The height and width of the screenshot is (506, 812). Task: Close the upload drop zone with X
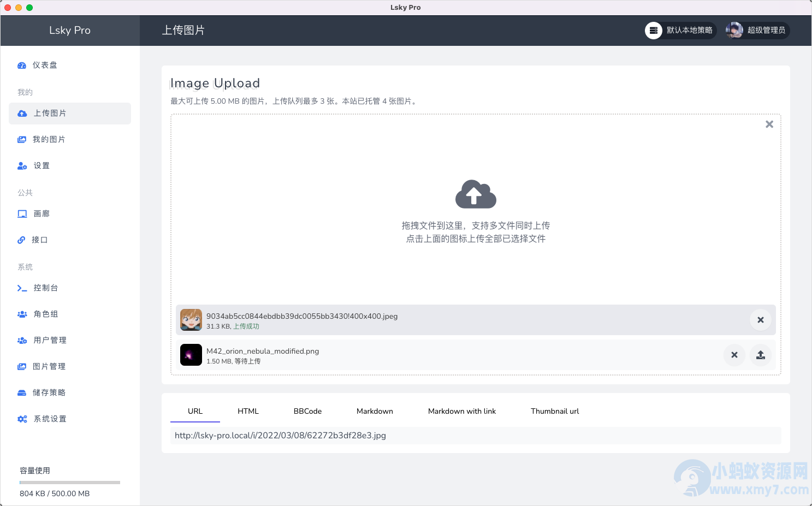click(x=769, y=124)
